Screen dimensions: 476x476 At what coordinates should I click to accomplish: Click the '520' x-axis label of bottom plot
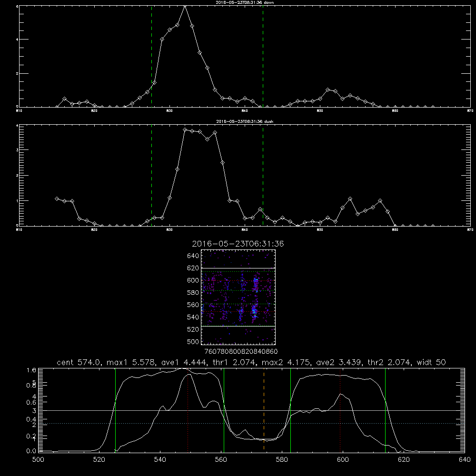click(x=99, y=460)
